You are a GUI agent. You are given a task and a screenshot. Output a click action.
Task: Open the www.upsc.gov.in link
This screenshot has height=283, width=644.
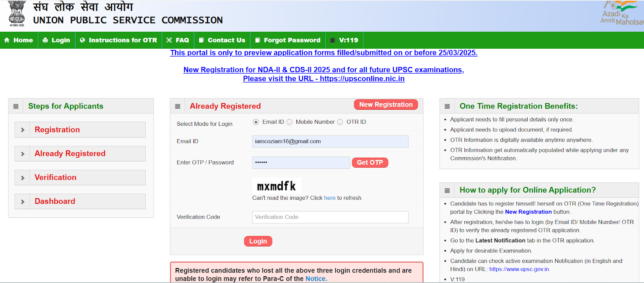point(519,269)
